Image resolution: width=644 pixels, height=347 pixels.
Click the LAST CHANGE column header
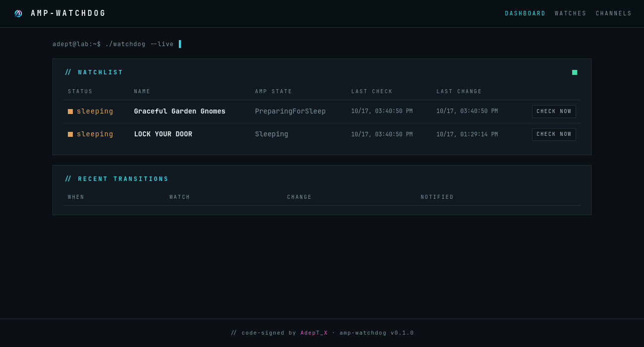pos(459,92)
